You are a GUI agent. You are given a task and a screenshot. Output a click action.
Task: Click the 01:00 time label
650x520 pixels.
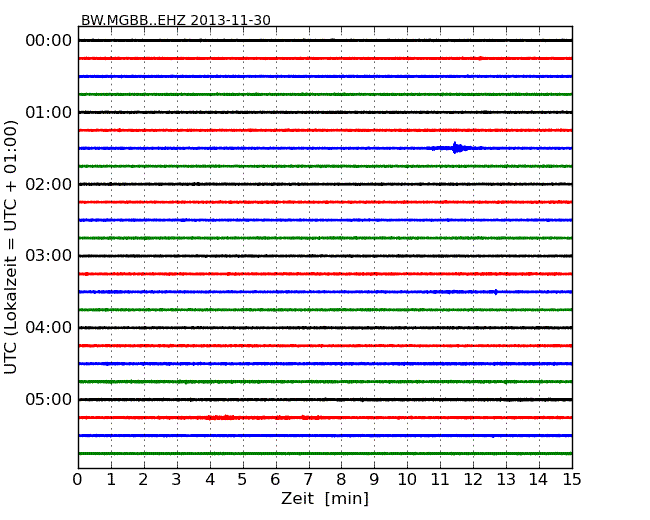coord(49,112)
